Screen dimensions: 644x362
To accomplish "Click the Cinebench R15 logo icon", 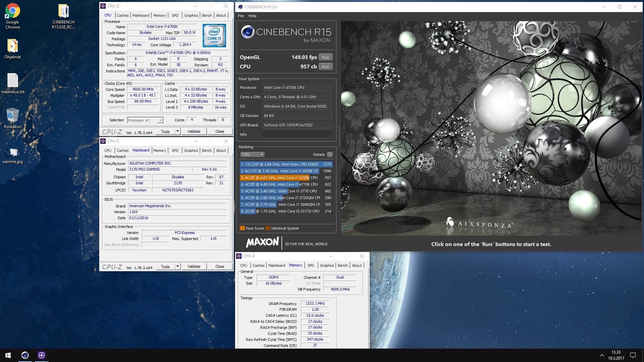I will coord(248,32).
